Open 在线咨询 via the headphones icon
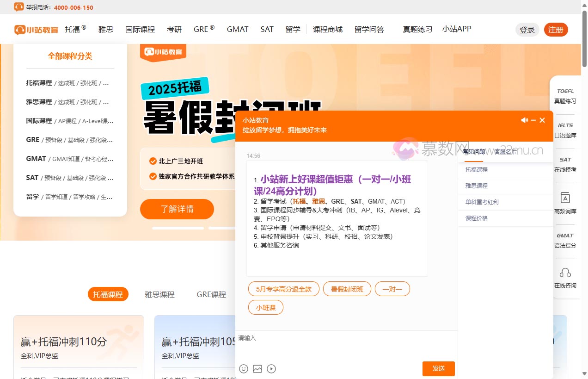588x379 pixels. pyautogui.click(x=565, y=276)
